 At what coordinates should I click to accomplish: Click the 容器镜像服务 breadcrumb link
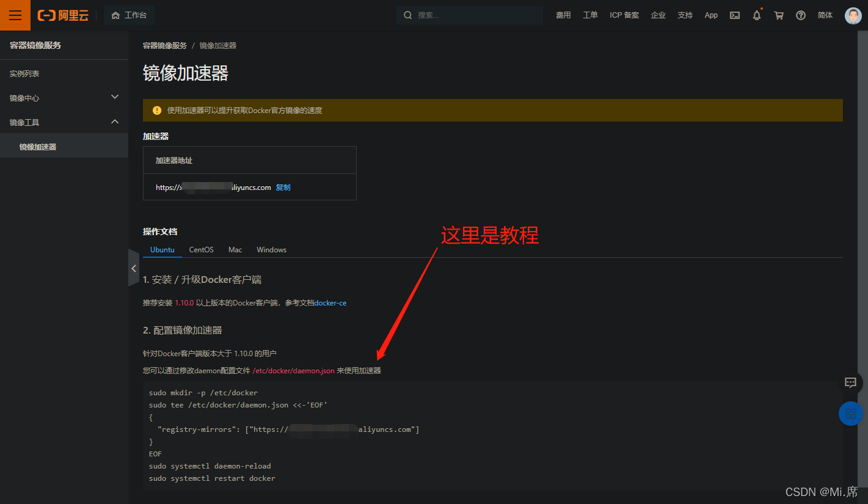point(165,46)
